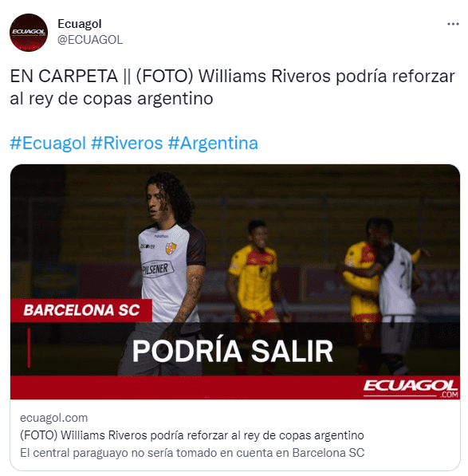The height and width of the screenshot is (476, 468).
Task: Open the ecuagol.com domain link
Action: click(x=53, y=418)
